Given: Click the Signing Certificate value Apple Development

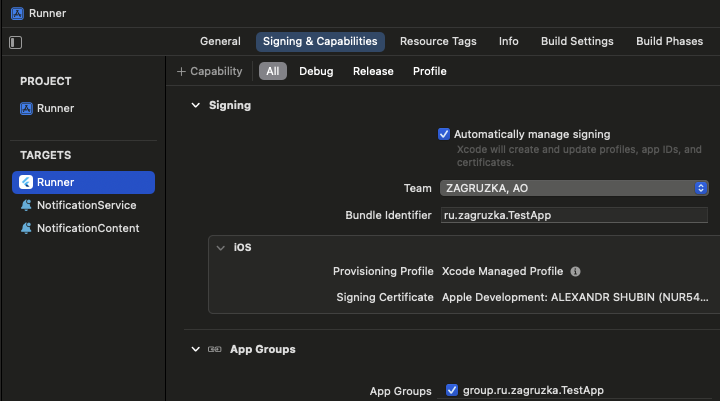Looking at the screenshot, I should [x=575, y=298].
